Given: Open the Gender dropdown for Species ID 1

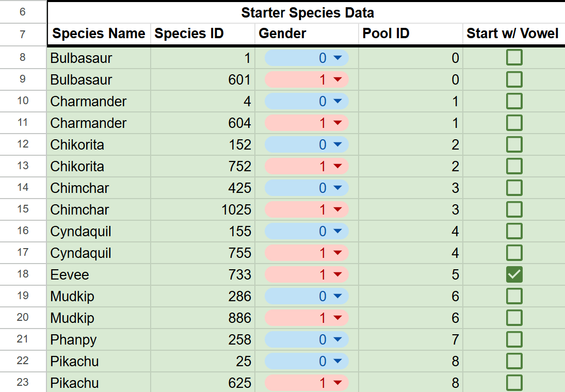Looking at the screenshot, I should (x=338, y=58).
